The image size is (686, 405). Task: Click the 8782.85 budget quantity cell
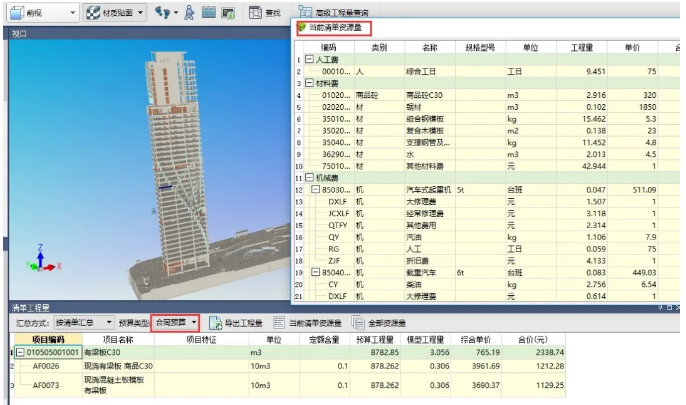(375, 352)
